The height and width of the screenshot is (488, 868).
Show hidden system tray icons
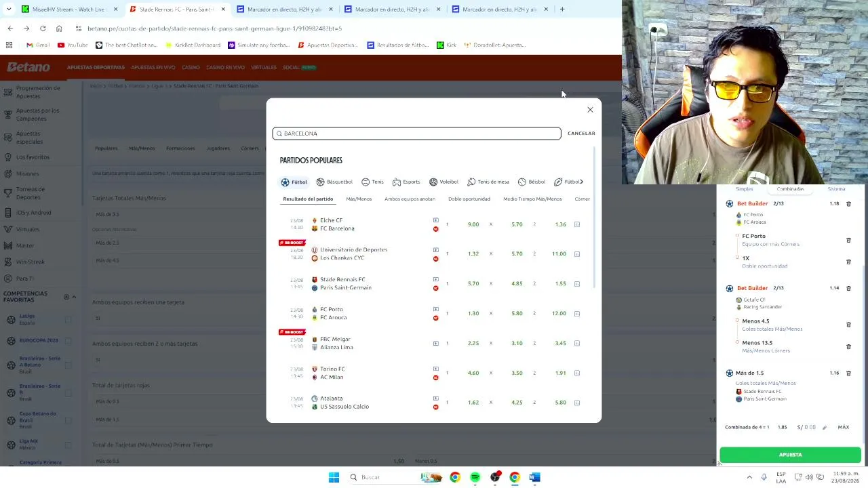[x=749, y=477]
